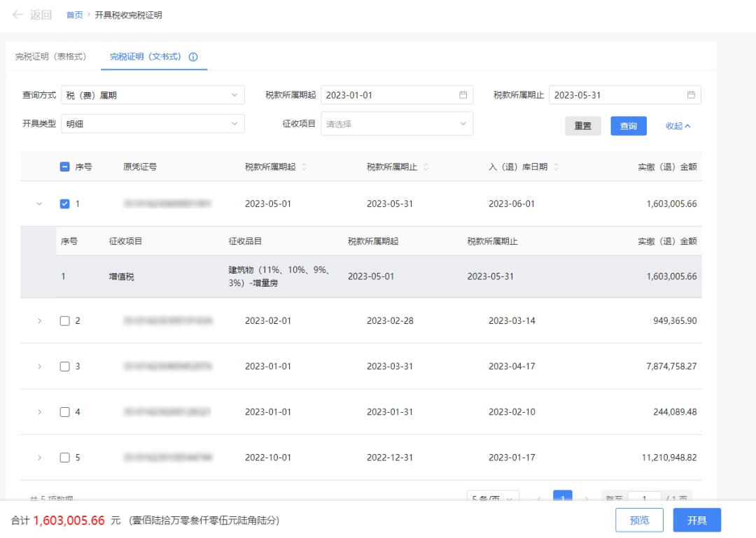Image resolution: width=756 pixels, height=538 pixels.
Task: Open the 查询方式 dropdown
Action: pos(153,95)
